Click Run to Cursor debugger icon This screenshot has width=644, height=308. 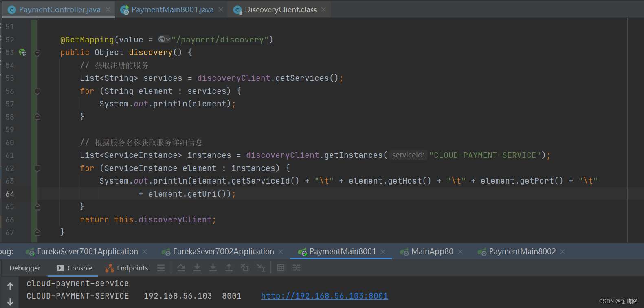coord(261,268)
